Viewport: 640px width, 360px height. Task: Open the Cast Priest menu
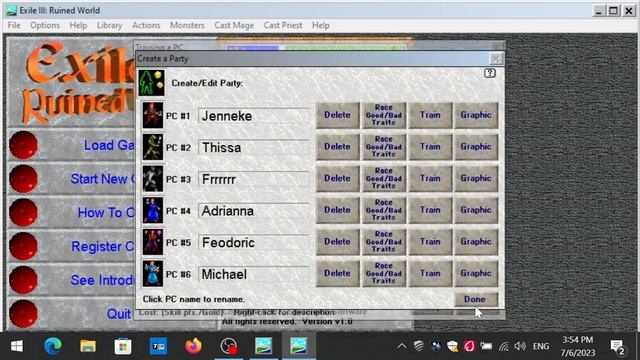coord(283,25)
